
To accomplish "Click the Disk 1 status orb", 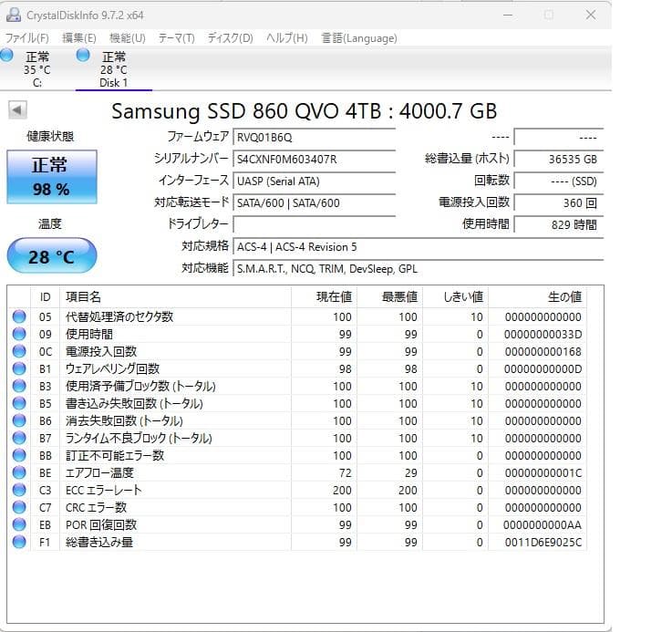I will 83,55.
